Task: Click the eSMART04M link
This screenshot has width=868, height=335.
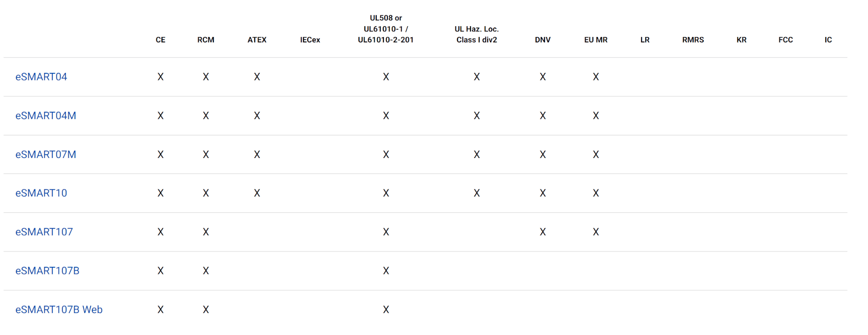Action: pos(46,116)
